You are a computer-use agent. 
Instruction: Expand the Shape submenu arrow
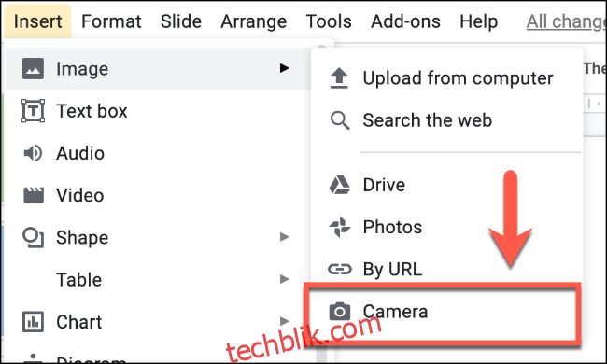[285, 237]
